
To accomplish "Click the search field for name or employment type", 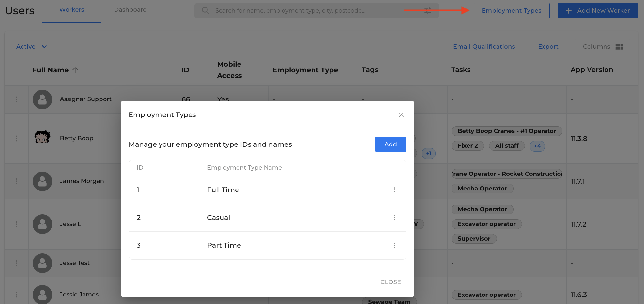I will pos(316,10).
